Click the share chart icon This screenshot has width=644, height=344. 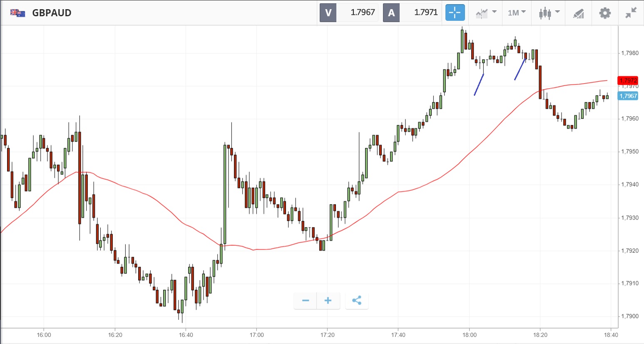click(357, 301)
